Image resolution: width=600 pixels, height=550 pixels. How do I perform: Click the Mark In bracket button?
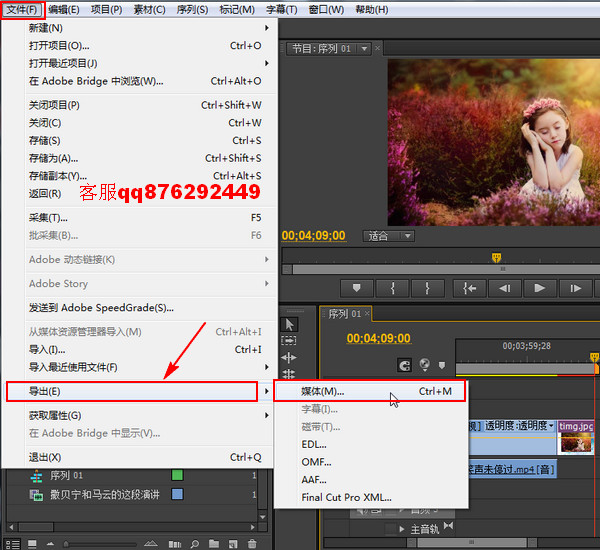coord(393,288)
